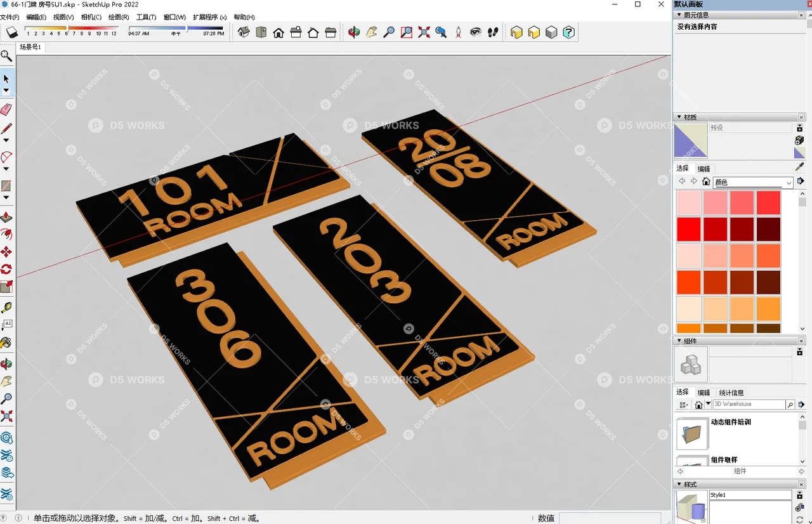
Task: Activate the Push/Pull tool
Action: pos(8,216)
